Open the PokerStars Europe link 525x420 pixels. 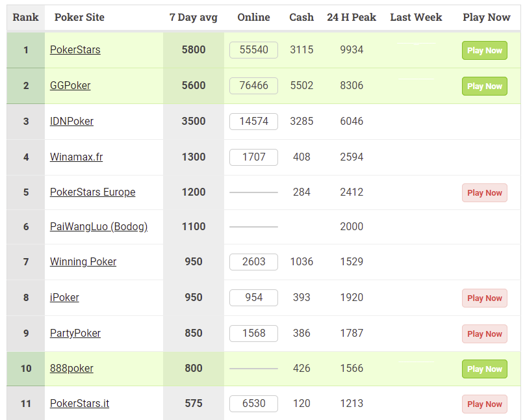point(92,192)
